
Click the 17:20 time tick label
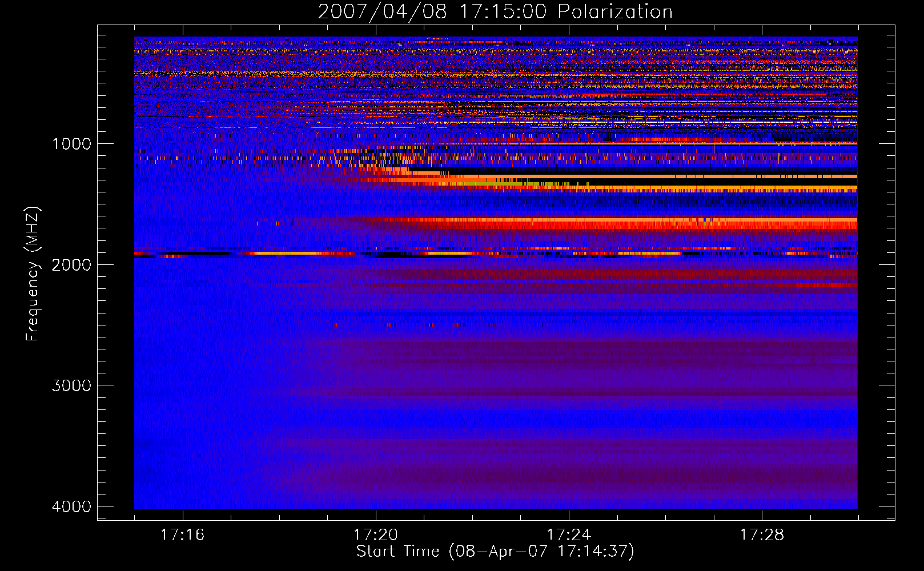375,535
